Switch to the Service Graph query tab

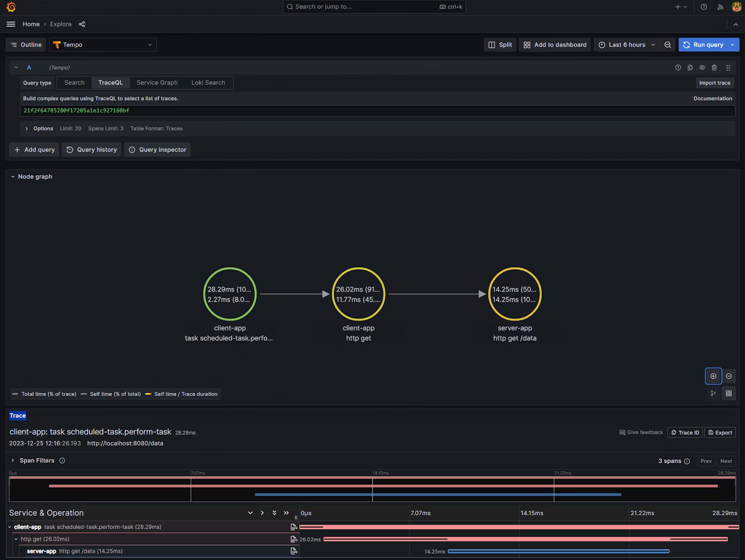coord(157,83)
